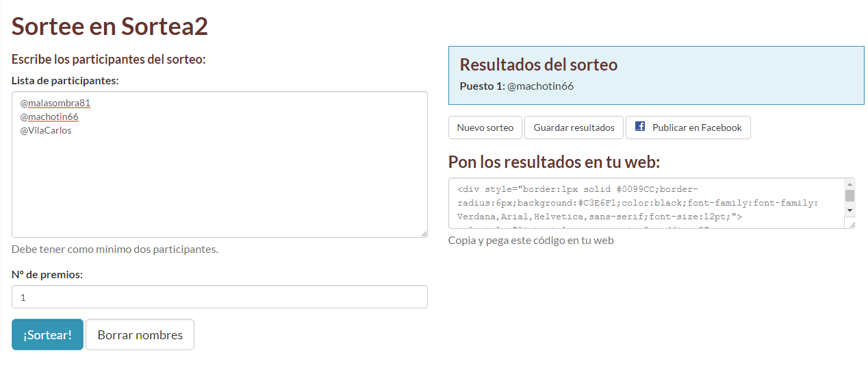The image size is (868, 366).
Task: Click inside the participants list textarea
Action: 220,164
